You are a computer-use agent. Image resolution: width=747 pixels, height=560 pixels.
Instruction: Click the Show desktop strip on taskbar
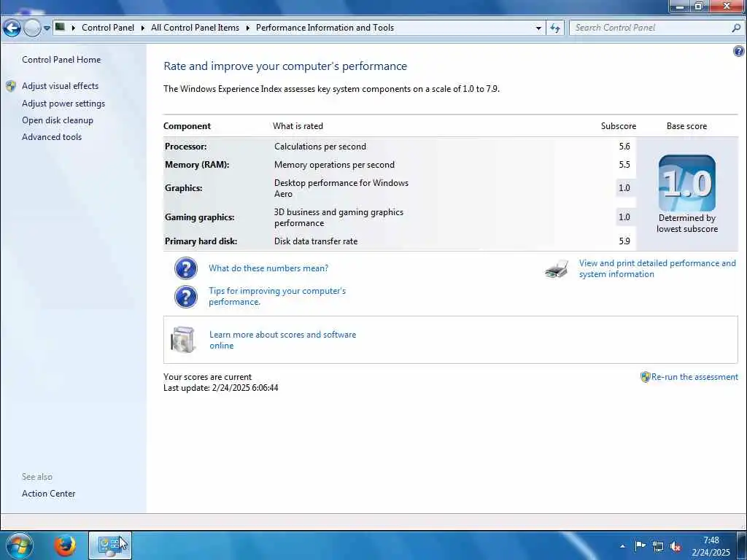(742, 545)
